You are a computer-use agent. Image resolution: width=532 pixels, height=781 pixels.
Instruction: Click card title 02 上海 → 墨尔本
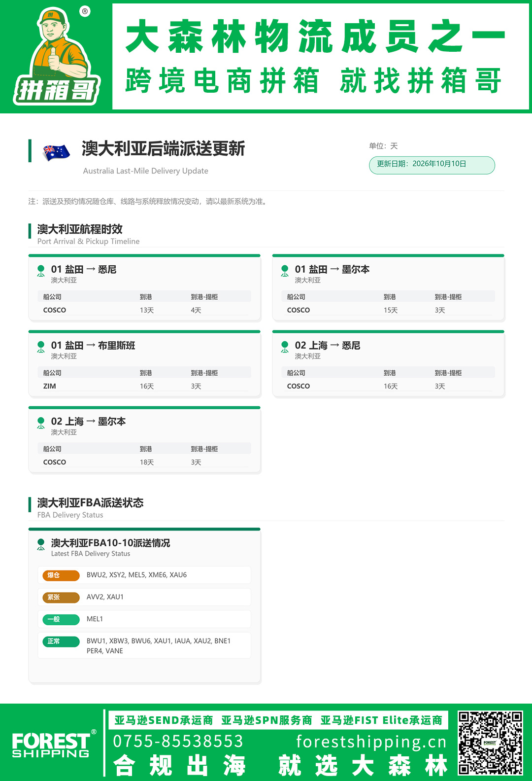(x=88, y=421)
